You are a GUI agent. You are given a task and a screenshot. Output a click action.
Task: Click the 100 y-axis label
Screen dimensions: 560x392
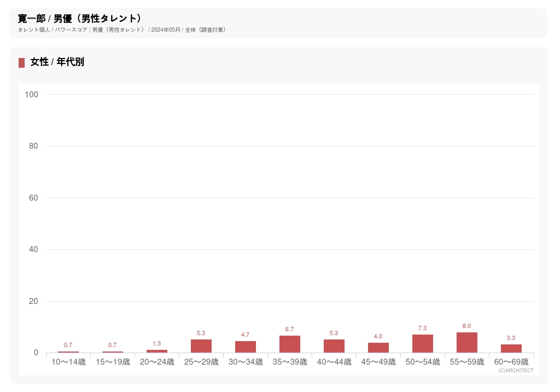32,95
